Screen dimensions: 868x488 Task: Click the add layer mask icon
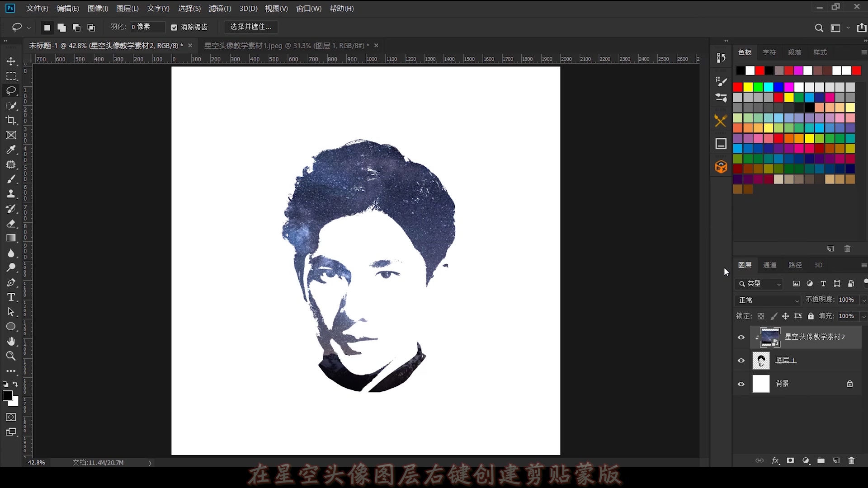point(790,460)
